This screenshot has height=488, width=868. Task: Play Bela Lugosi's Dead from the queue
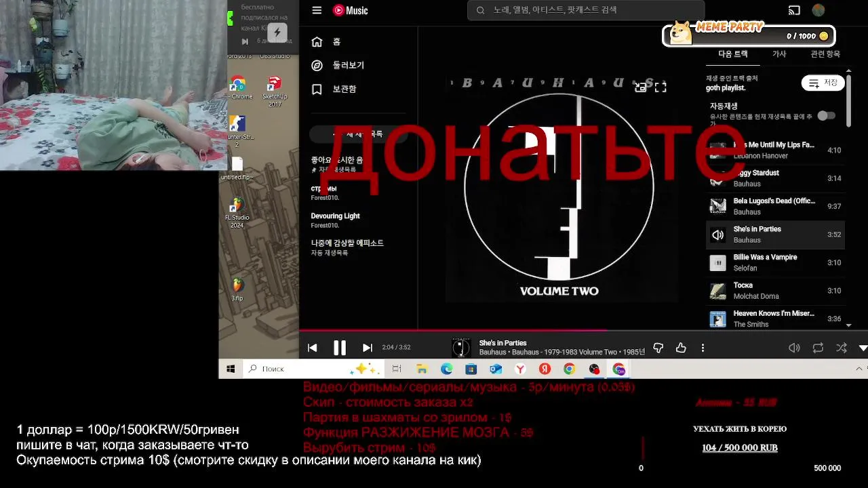click(x=775, y=206)
